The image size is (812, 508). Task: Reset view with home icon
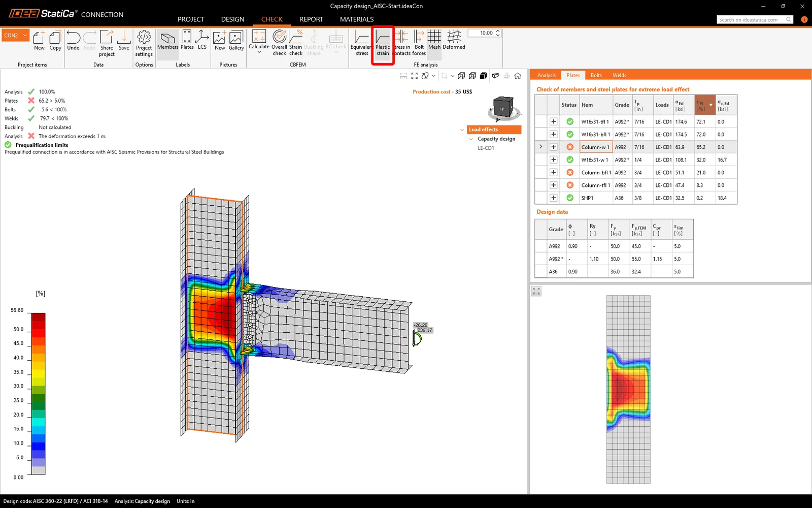[x=518, y=76]
